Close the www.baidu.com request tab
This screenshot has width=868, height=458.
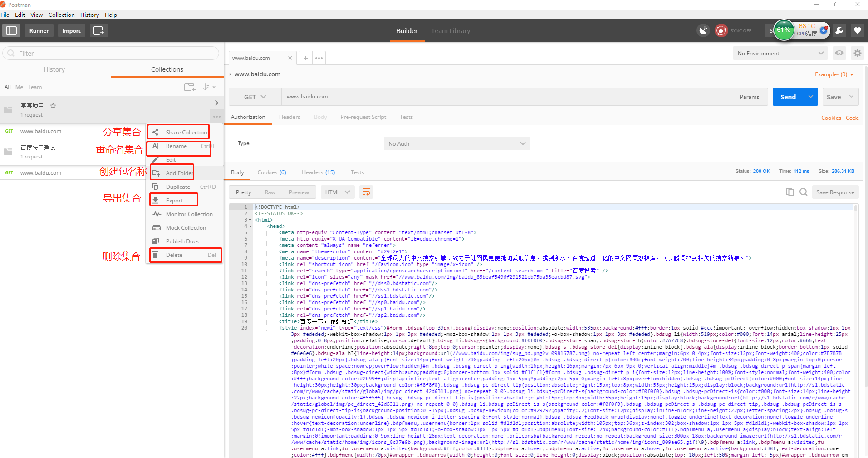290,58
